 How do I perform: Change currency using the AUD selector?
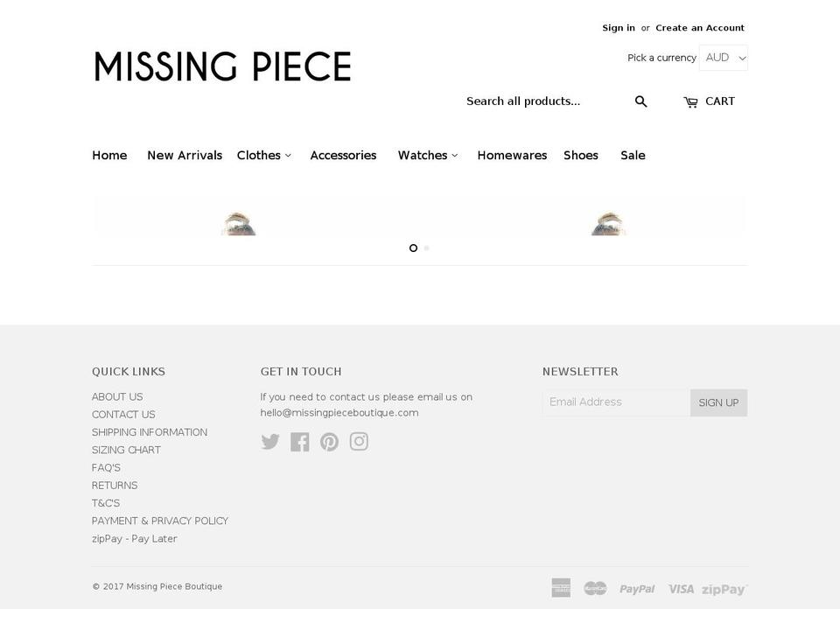point(723,57)
